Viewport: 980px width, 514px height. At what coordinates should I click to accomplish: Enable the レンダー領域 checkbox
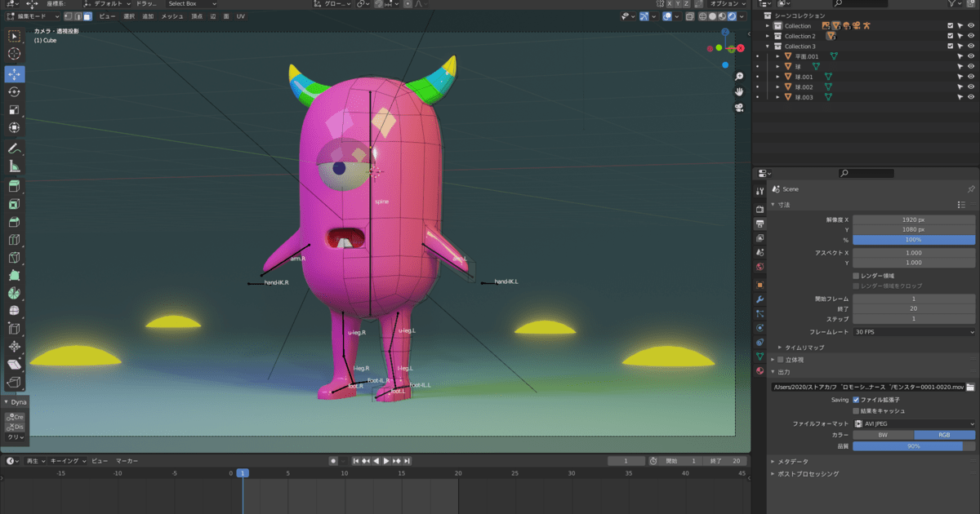(x=856, y=276)
